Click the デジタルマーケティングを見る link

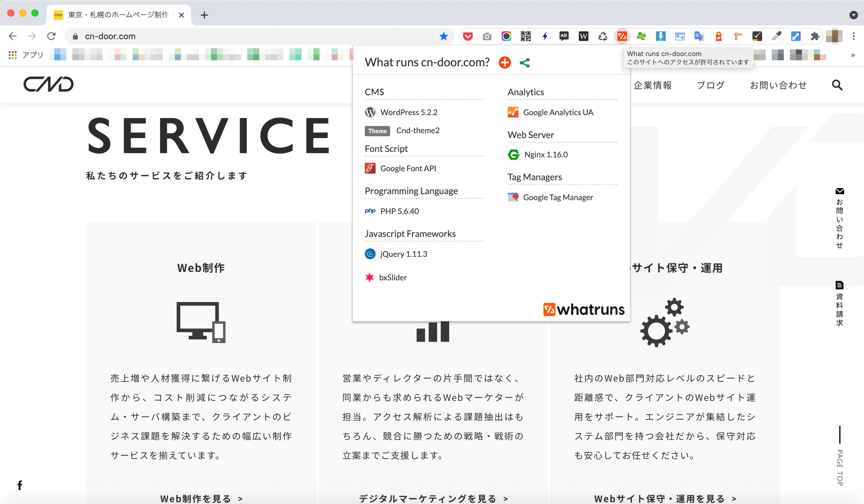tap(434, 499)
